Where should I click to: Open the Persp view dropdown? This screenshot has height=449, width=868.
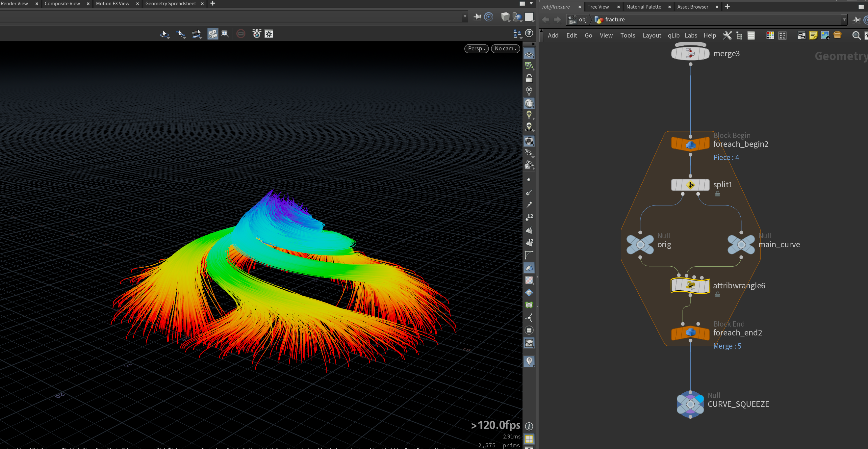click(476, 48)
